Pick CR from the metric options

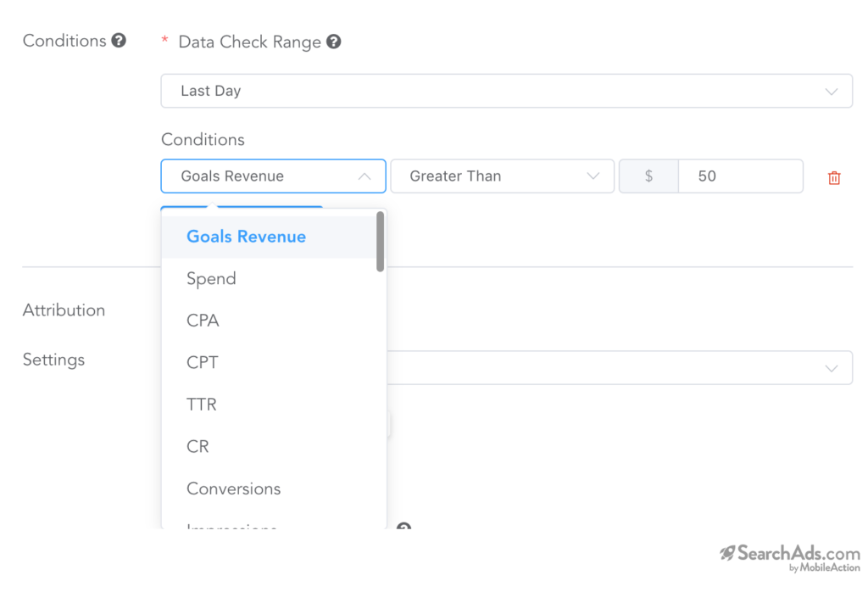(x=198, y=447)
